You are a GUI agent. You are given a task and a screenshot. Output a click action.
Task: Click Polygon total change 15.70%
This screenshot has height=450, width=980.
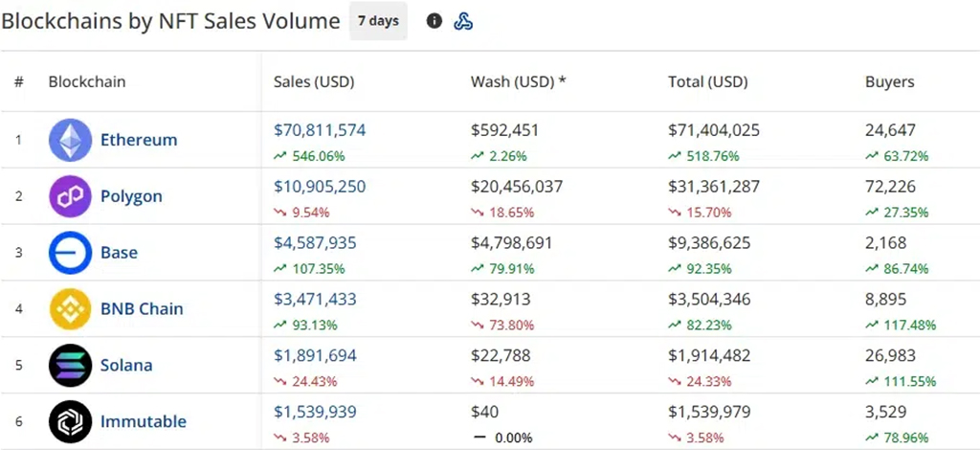click(x=700, y=213)
